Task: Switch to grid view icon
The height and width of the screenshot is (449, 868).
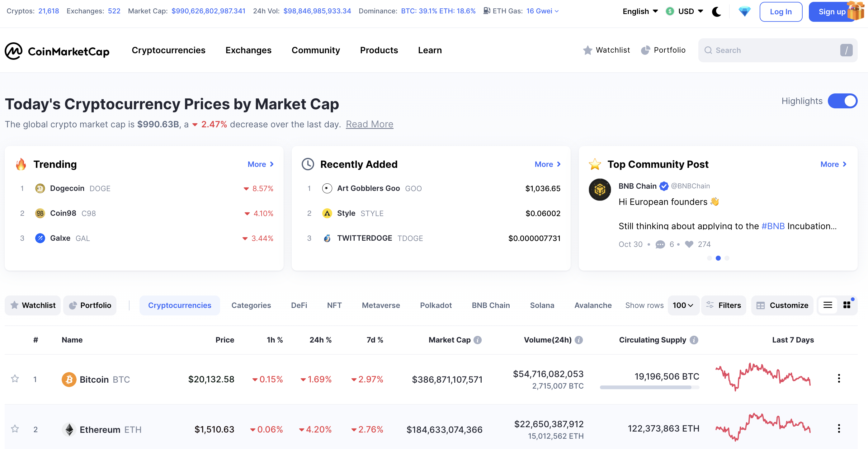Action: [847, 305]
